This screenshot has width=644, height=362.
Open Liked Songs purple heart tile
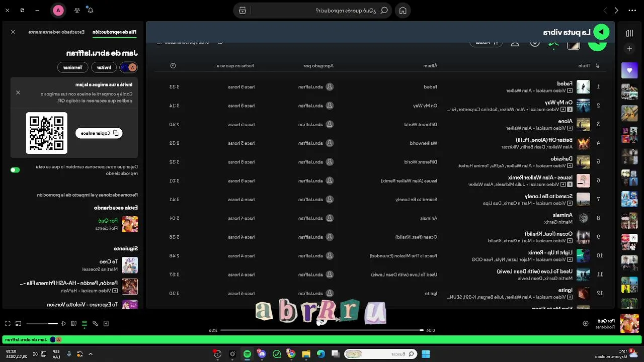click(x=629, y=70)
